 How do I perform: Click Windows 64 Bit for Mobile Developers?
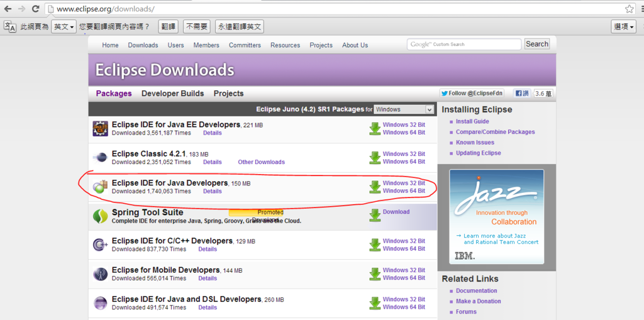click(x=404, y=278)
